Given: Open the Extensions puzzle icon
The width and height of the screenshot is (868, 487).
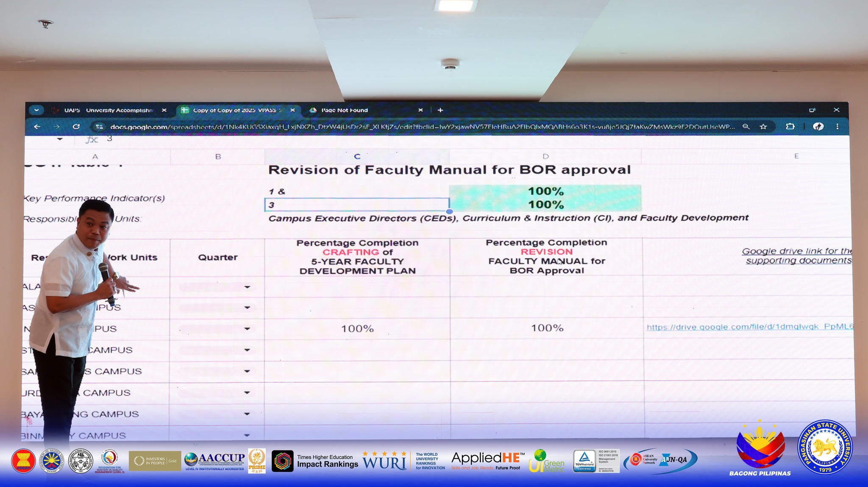Looking at the screenshot, I should tap(790, 126).
